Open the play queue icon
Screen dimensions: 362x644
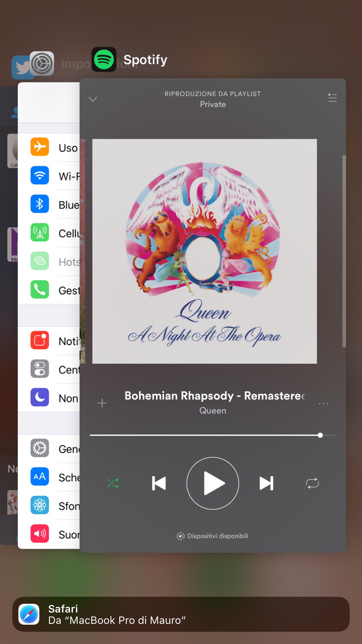click(332, 97)
